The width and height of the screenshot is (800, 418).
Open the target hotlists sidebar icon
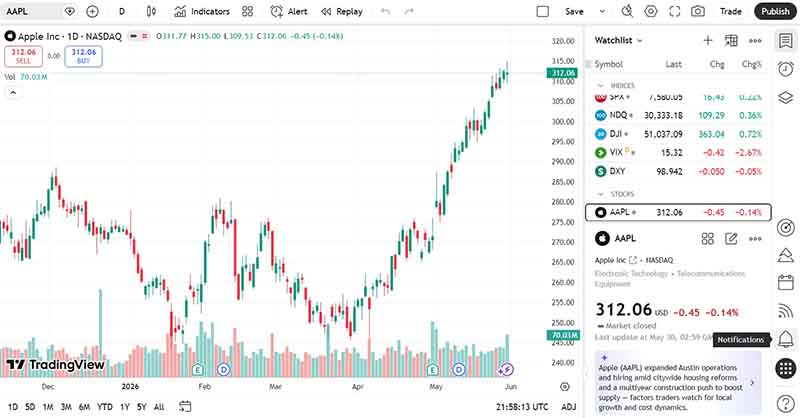tap(786, 228)
